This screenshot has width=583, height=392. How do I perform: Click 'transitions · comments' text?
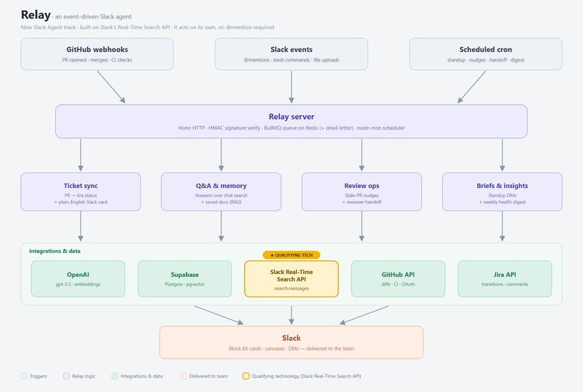point(505,284)
